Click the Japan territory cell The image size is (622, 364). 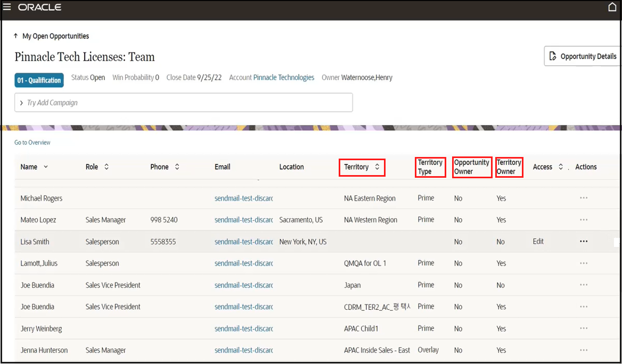point(352,285)
